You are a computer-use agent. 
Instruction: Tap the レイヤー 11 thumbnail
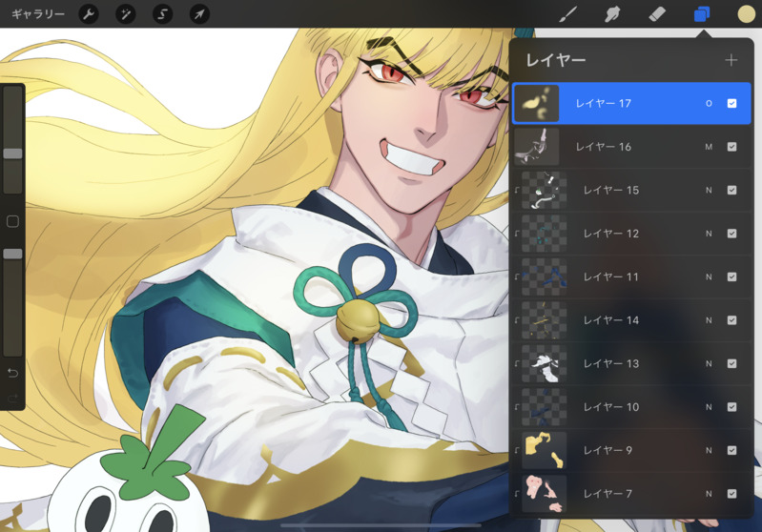pos(545,276)
